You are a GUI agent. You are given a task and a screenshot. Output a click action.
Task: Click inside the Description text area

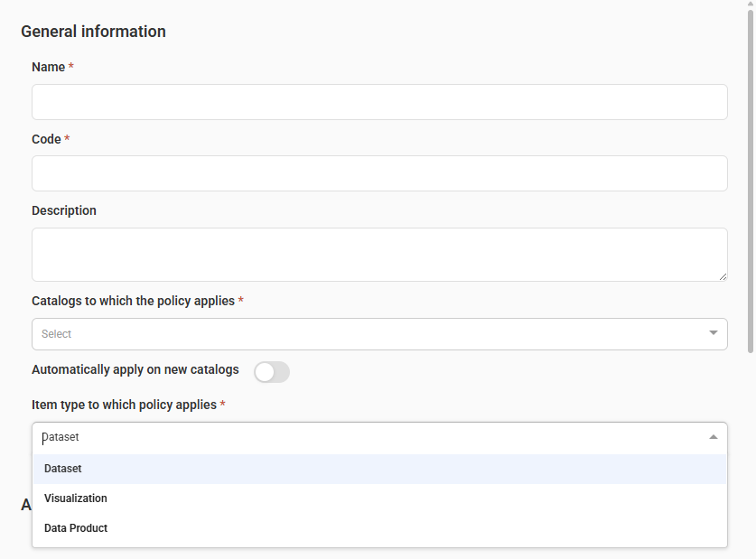click(x=379, y=254)
